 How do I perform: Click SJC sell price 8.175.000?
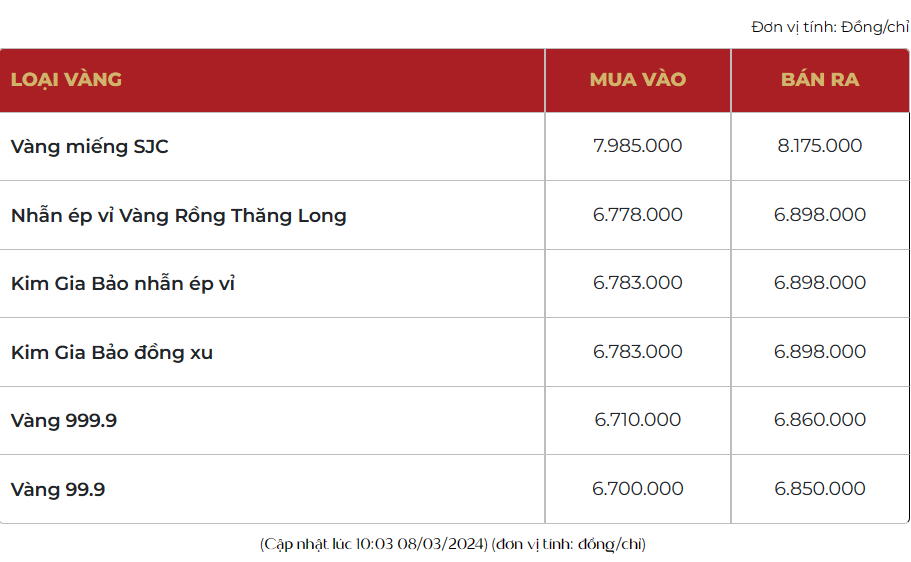[819, 146]
